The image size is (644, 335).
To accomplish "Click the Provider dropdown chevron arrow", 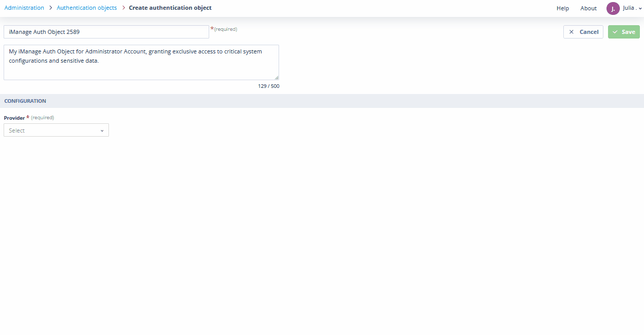I will click(x=102, y=131).
